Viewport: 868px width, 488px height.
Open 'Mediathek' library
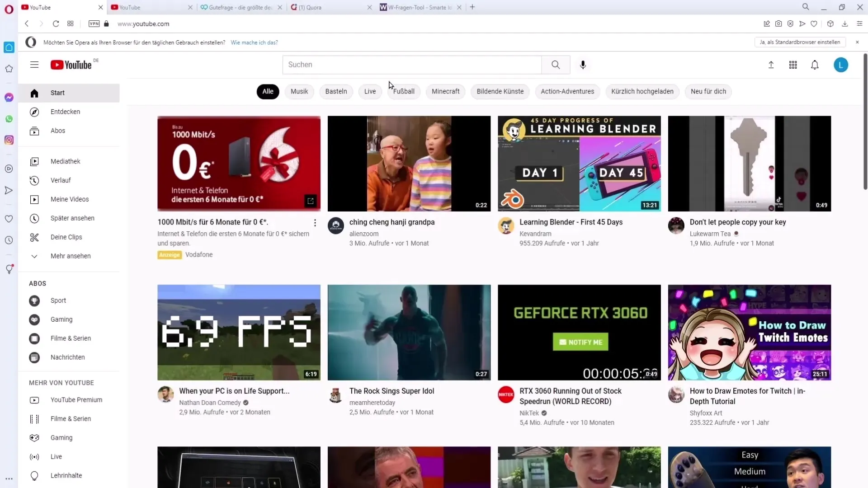click(x=69, y=162)
